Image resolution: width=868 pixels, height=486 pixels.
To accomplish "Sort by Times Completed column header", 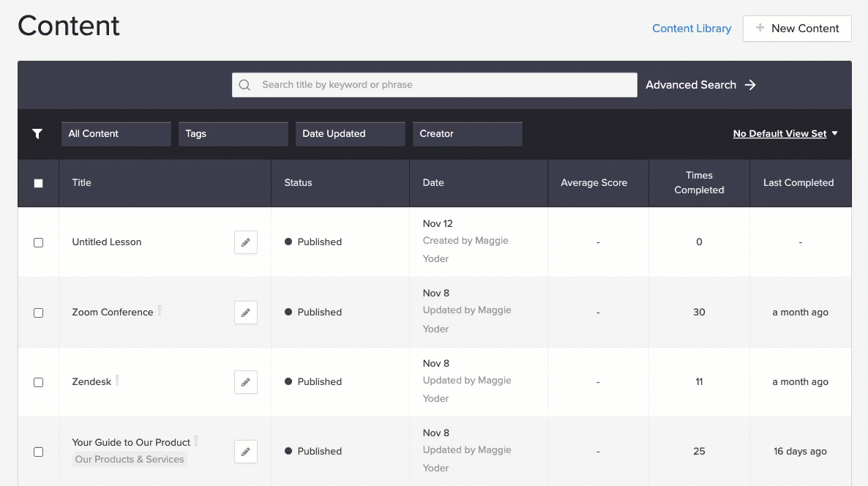I will pyautogui.click(x=699, y=183).
